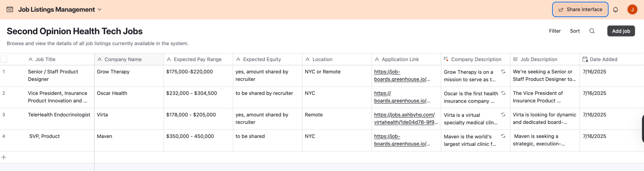Viewport: 644px width, 171px height.
Task: Click the Date Added column header
Action: coord(612,59)
